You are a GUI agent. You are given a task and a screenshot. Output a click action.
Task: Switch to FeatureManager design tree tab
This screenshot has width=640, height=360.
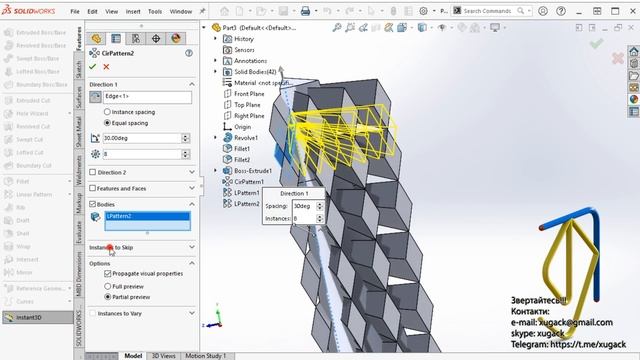(96, 39)
